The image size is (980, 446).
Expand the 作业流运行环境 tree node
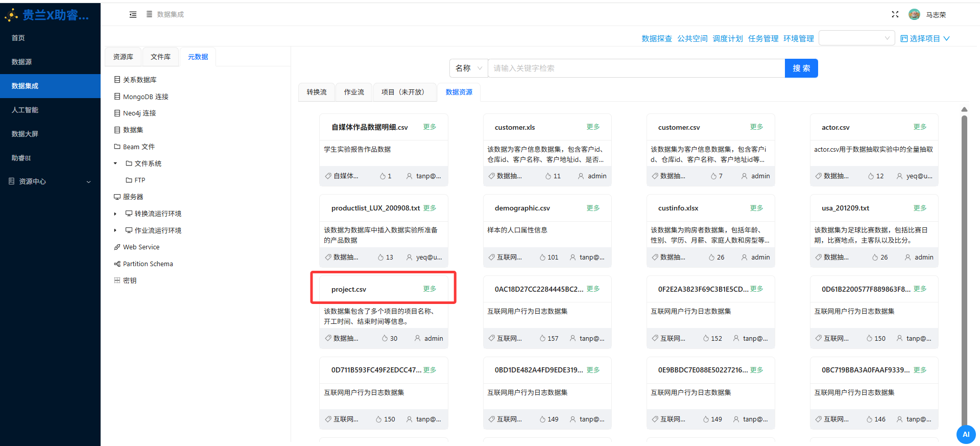click(115, 230)
